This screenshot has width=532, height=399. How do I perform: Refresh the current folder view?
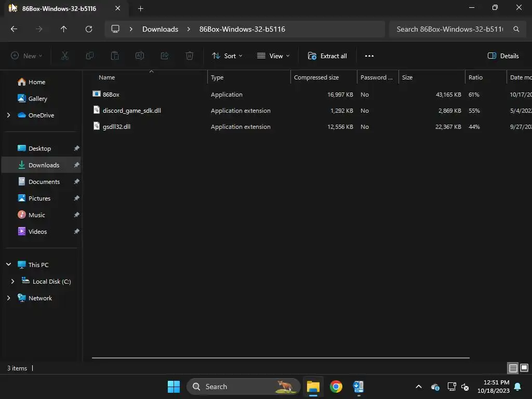(89, 29)
